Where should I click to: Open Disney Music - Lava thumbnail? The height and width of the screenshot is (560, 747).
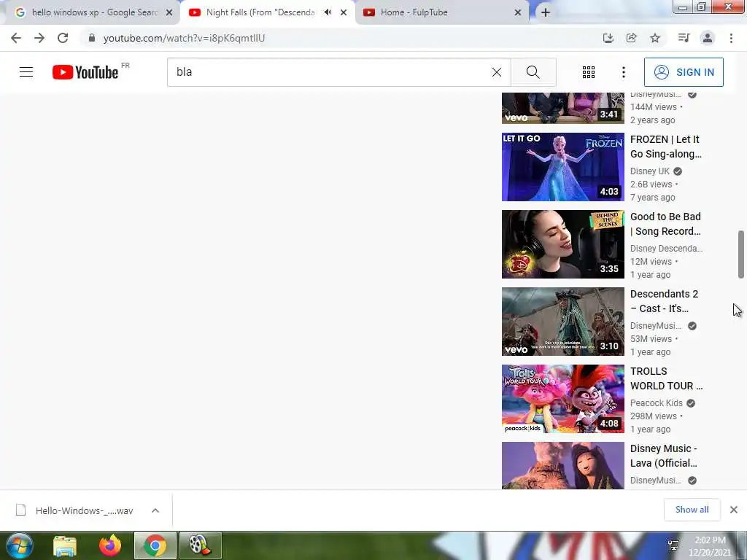[x=562, y=465]
